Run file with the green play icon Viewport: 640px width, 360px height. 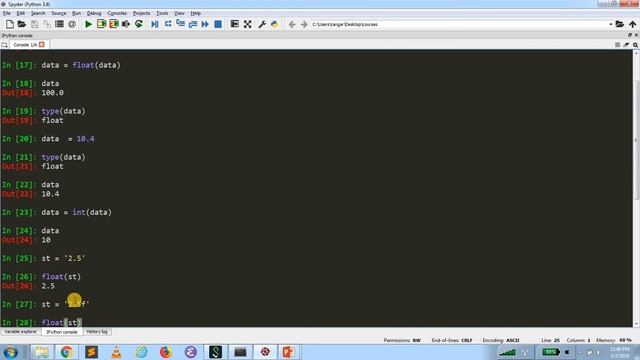tap(88, 24)
